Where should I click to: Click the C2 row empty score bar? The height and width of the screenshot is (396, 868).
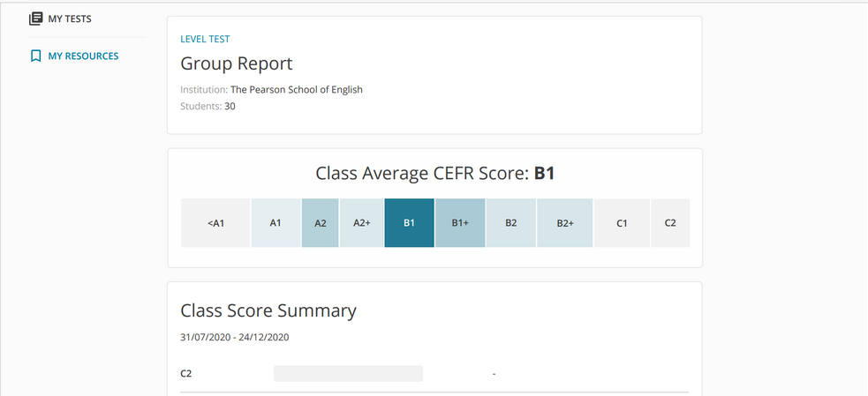click(x=348, y=373)
